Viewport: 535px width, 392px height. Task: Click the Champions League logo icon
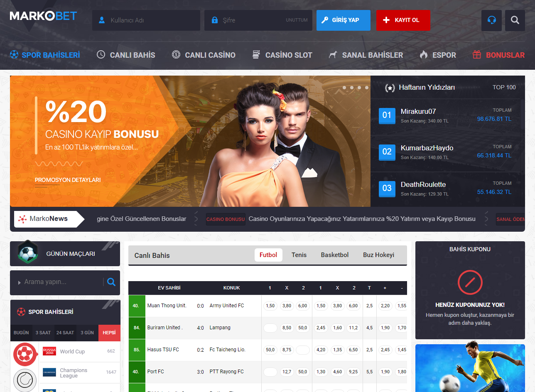pos(49,372)
